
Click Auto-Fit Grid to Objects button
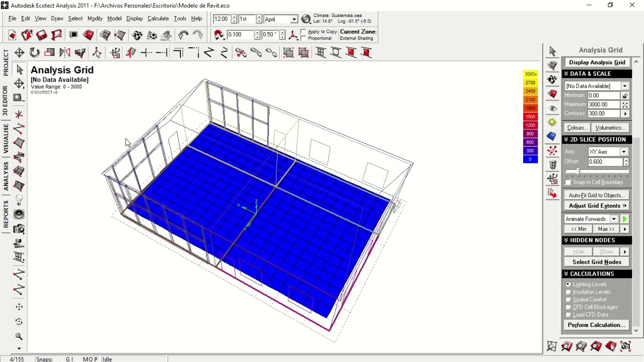(597, 196)
